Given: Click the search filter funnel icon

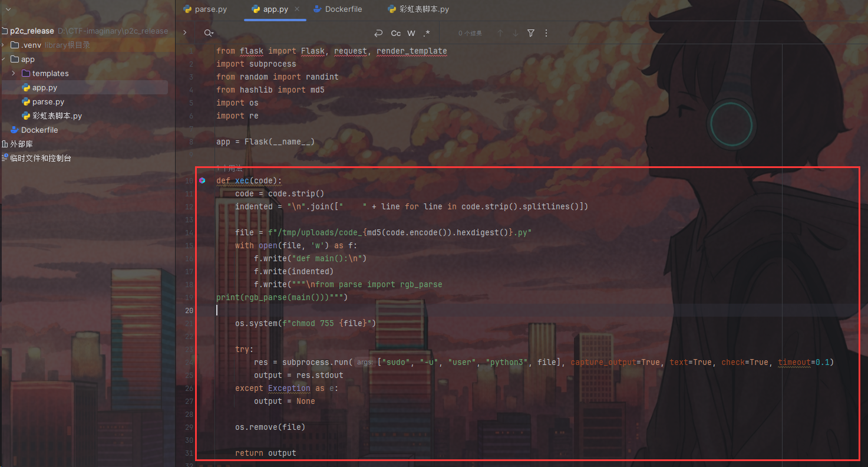Looking at the screenshot, I should 531,33.
